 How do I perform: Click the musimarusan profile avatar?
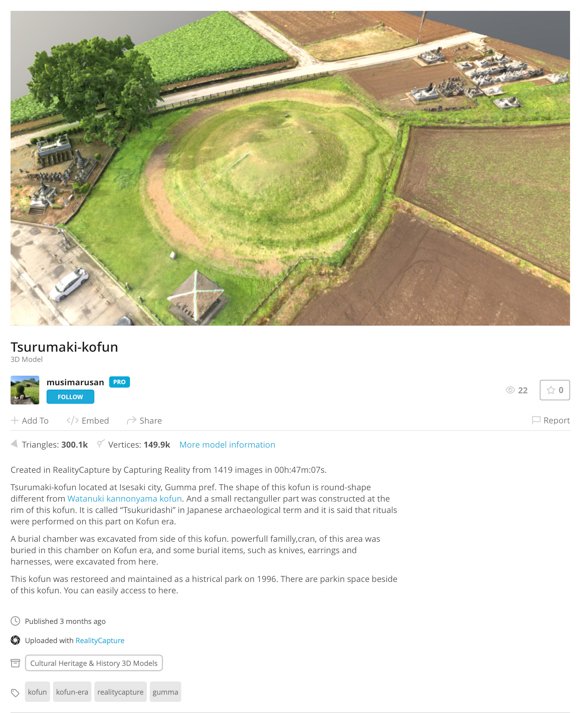pyautogui.click(x=25, y=390)
